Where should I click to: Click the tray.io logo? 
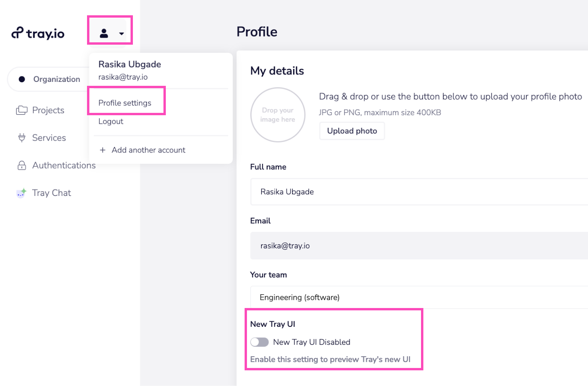pyautogui.click(x=38, y=33)
